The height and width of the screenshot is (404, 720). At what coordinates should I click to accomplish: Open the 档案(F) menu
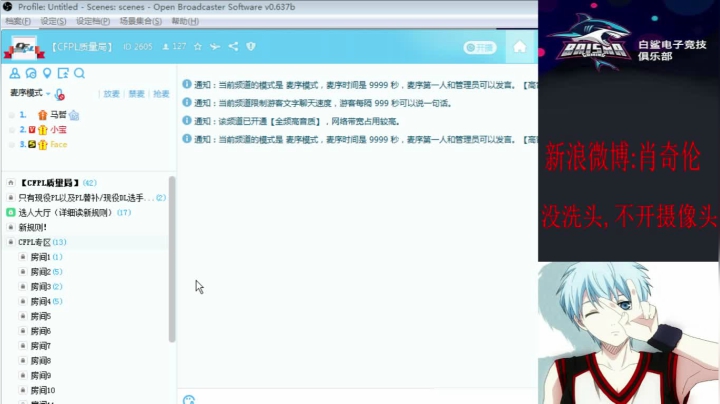[x=18, y=21]
